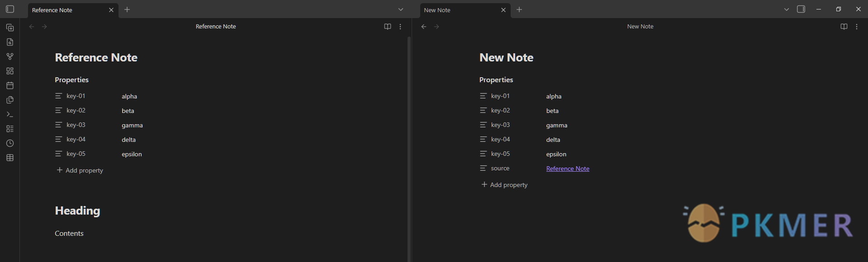This screenshot has width=868, height=262.
Task: Click Properties heading in New Note
Action: coord(496,80)
